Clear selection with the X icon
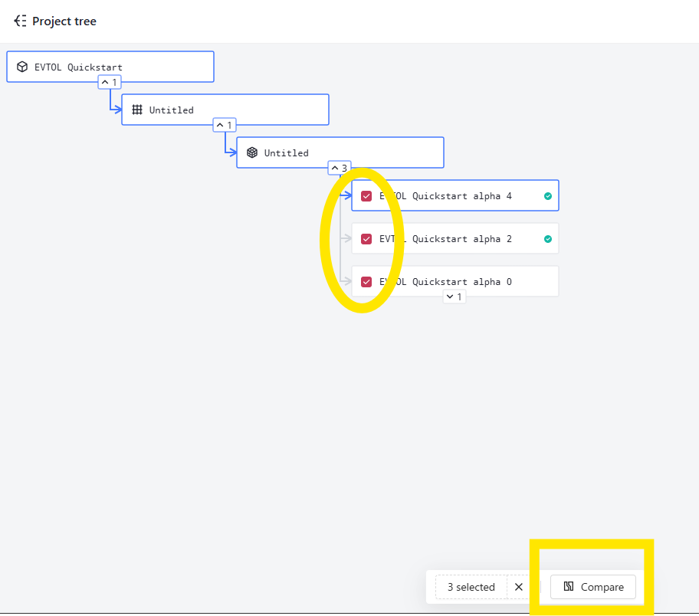The height and width of the screenshot is (616, 699). point(519,587)
